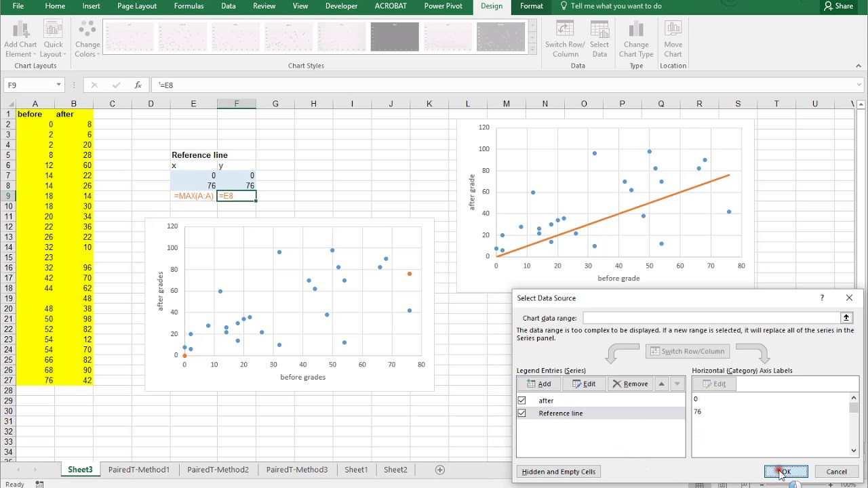The width and height of the screenshot is (868, 488).
Task: Confirm formula with checkmark icon
Action: [117, 85]
